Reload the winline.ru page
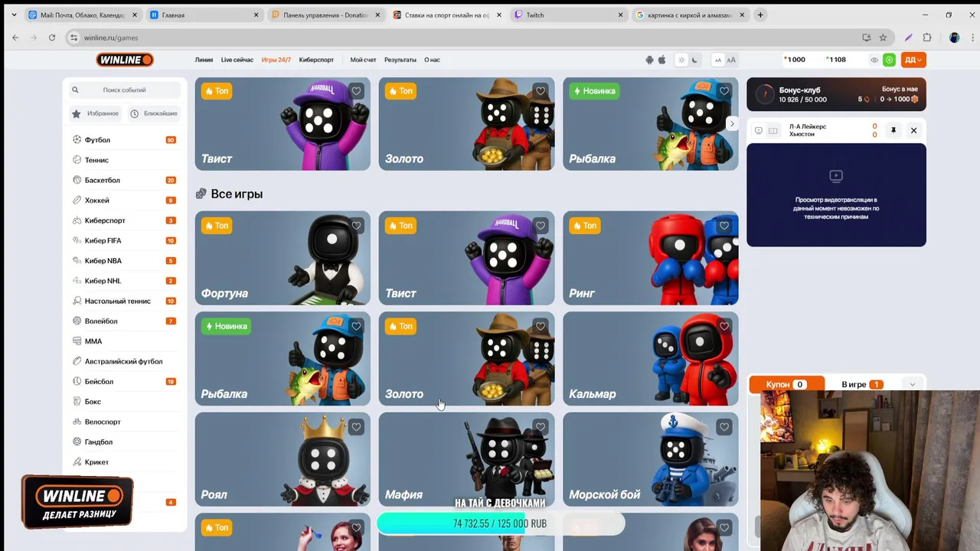Image resolution: width=980 pixels, height=551 pixels. [x=52, y=37]
